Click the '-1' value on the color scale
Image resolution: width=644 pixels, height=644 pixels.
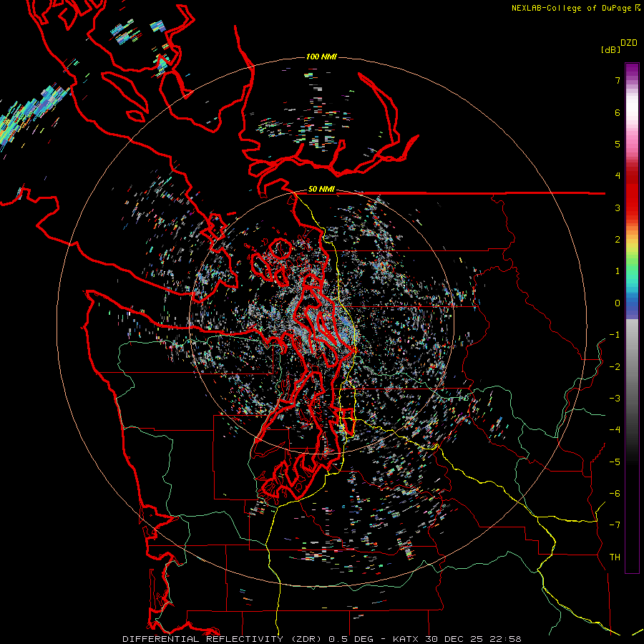coord(615,335)
